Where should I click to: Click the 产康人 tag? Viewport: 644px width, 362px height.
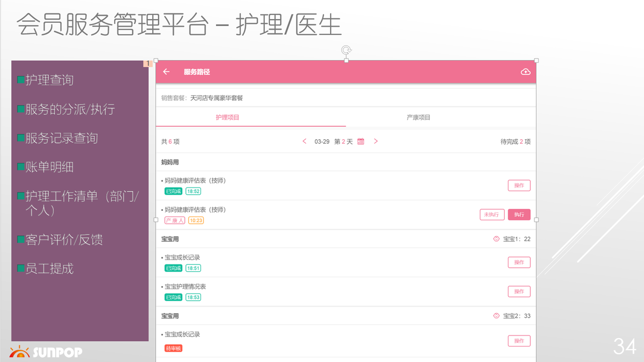175,220
